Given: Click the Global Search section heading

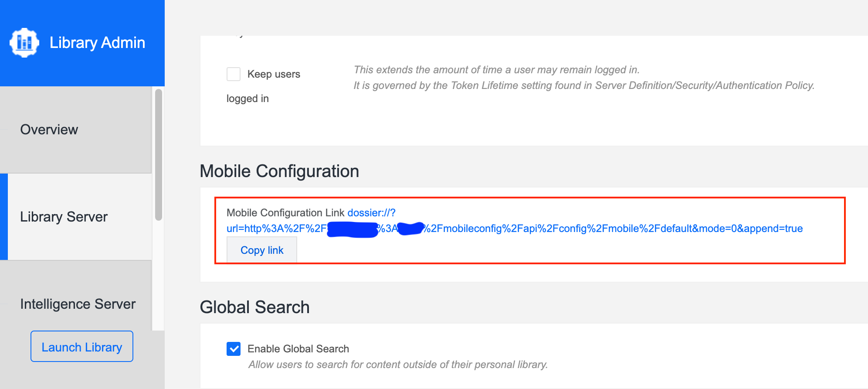Looking at the screenshot, I should click(254, 307).
